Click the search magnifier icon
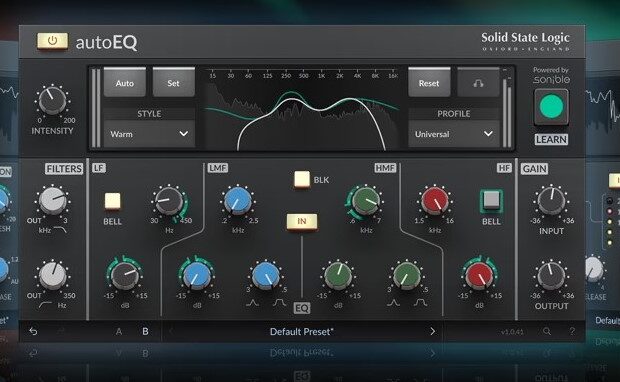The width and height of the screenshot is (620, 382). pos(547,331)
